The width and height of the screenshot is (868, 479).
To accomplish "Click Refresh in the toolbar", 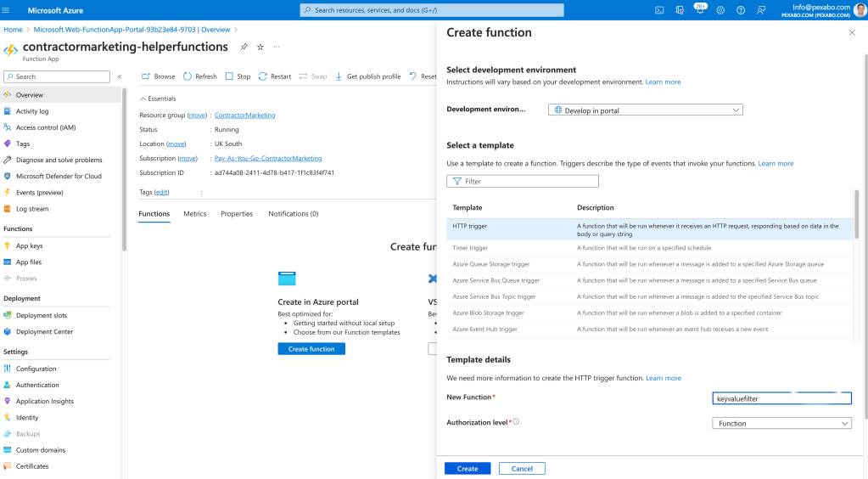I will [200, 76].
